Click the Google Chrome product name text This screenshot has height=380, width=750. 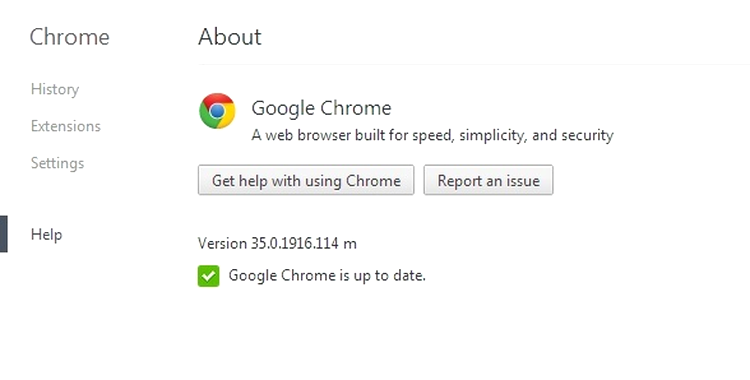pyautogui.click(x=321, y=108)
